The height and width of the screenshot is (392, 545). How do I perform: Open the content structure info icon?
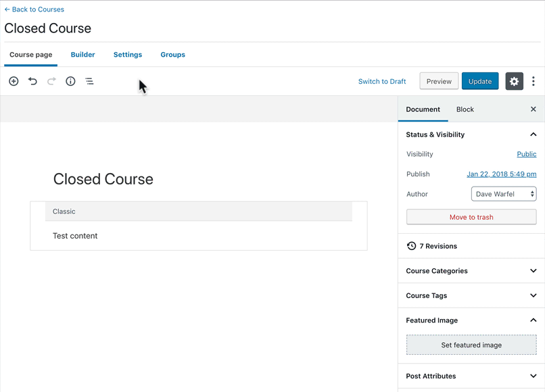coord(70,81)
